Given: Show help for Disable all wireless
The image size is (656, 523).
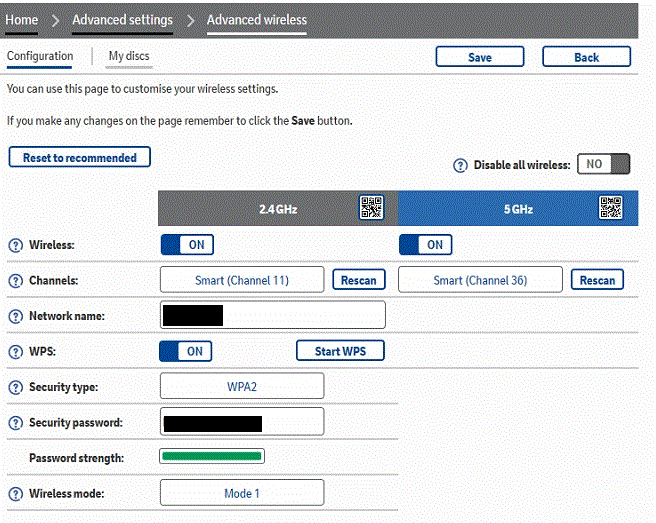Looking at the screenshot, I should click(x=460, y=166).
